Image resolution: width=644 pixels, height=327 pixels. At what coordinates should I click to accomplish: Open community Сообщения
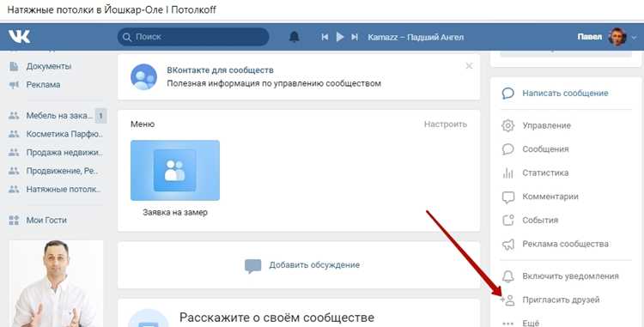point(545,149)
